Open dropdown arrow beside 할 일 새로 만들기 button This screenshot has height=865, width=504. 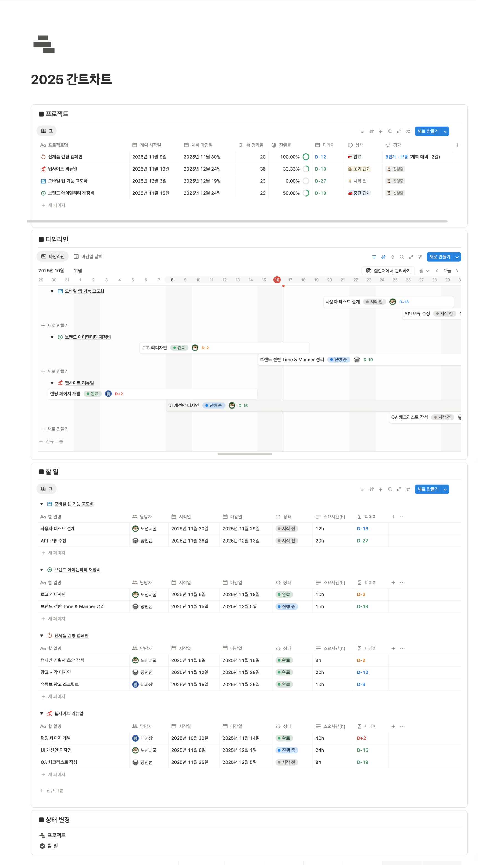pos(445,489)
